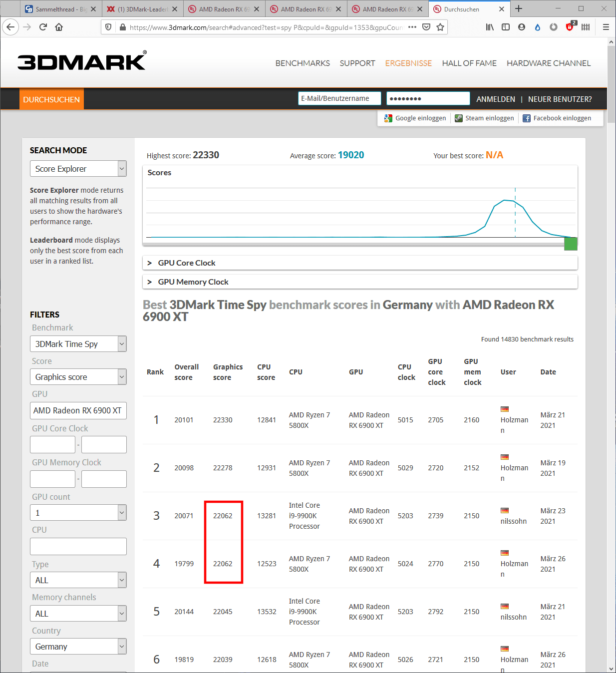Viewport: 616px width, 673px height.
Task: Click the CPU filter field
Action: (78, 546)
